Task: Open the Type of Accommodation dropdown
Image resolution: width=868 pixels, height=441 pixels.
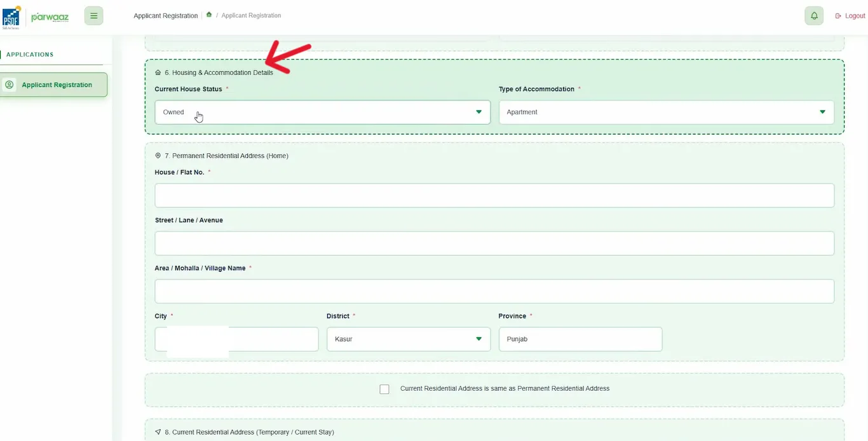Action: 666,112
